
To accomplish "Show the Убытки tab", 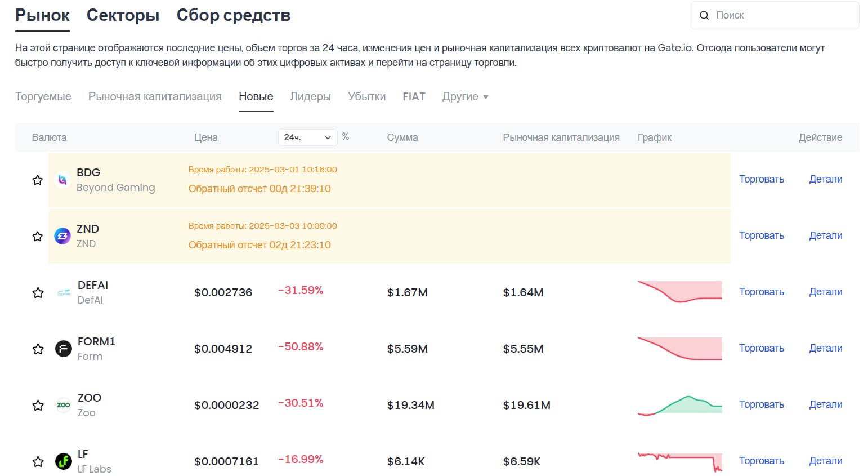I will (x=367, y=97).
